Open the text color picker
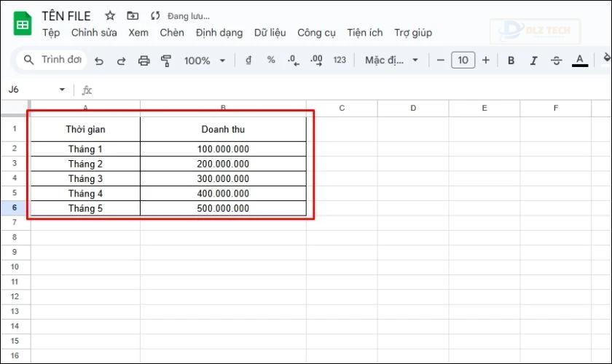Screen dimensions: 612x364 tap(580, 60)
